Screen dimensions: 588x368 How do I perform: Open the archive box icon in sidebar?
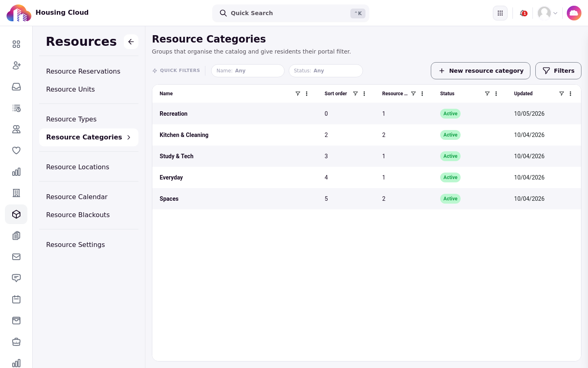coord(16,321)
